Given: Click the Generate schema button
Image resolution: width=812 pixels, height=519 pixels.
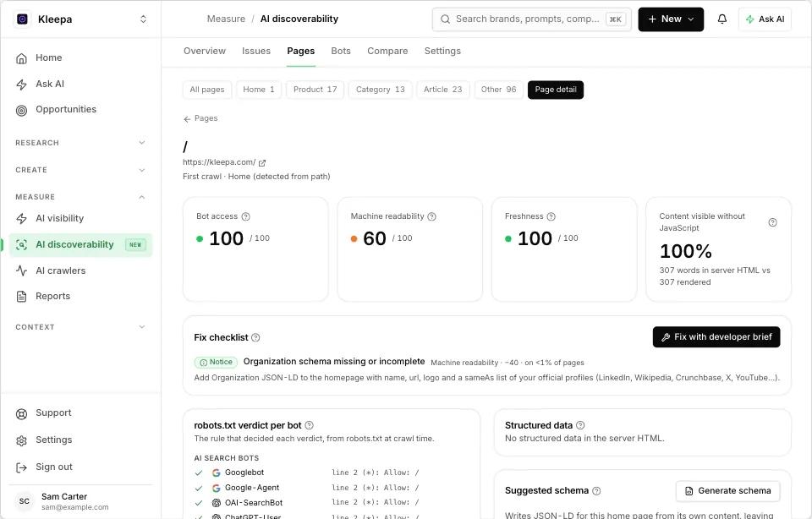Looking at the screenshot, I should point(727,490).
